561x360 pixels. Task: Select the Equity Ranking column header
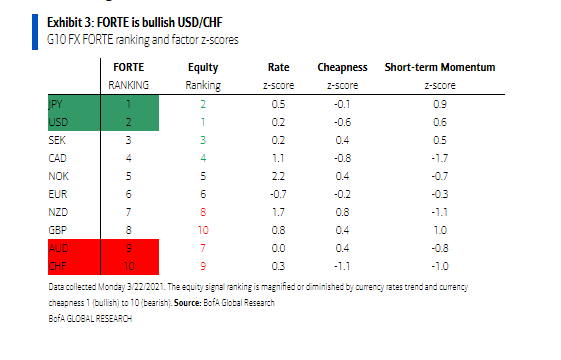pos(203,76)
